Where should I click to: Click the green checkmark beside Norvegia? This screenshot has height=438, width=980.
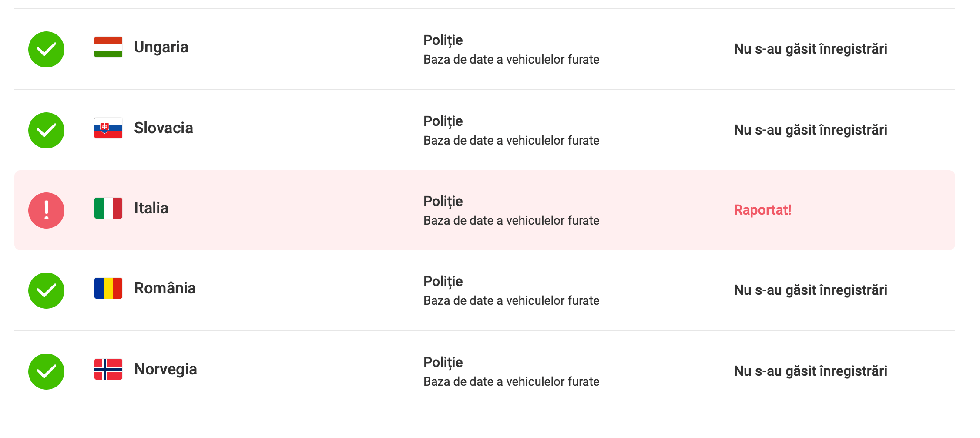tap(46, 371)
